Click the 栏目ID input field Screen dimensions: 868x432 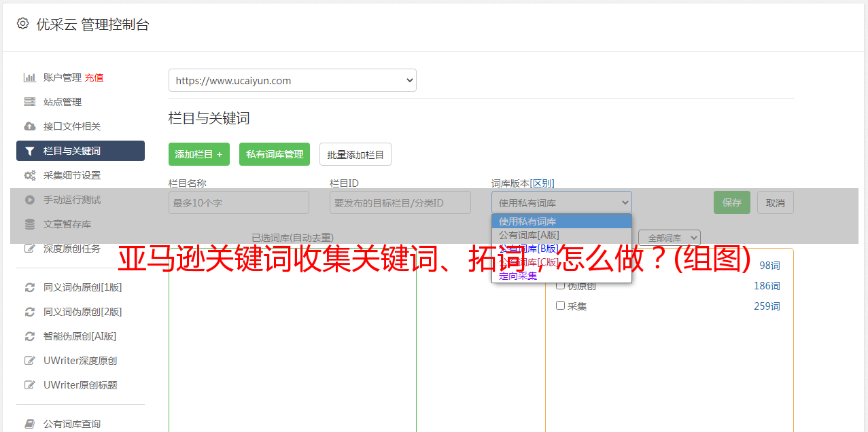pos(400,202)
